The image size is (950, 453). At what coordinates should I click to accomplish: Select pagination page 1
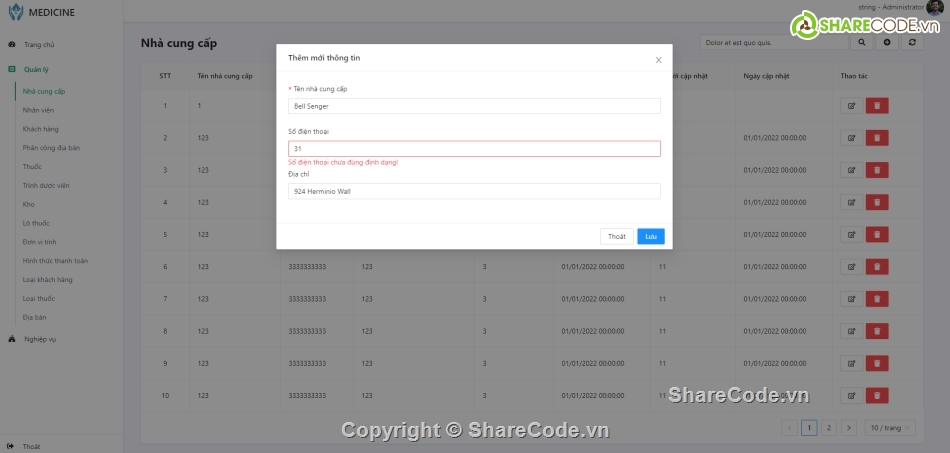[x=809, y=428]
